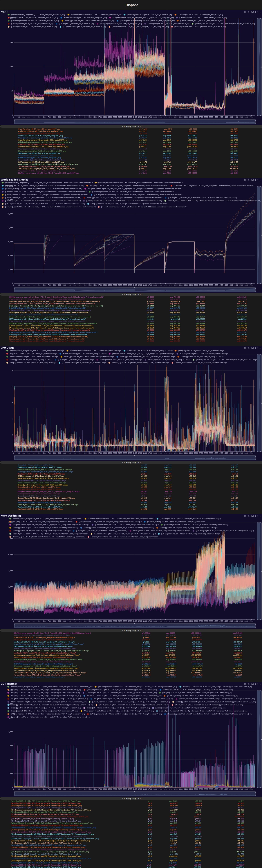Download World Loaded Chunks chart image
The image size is (262, 868).
[260, 180]
